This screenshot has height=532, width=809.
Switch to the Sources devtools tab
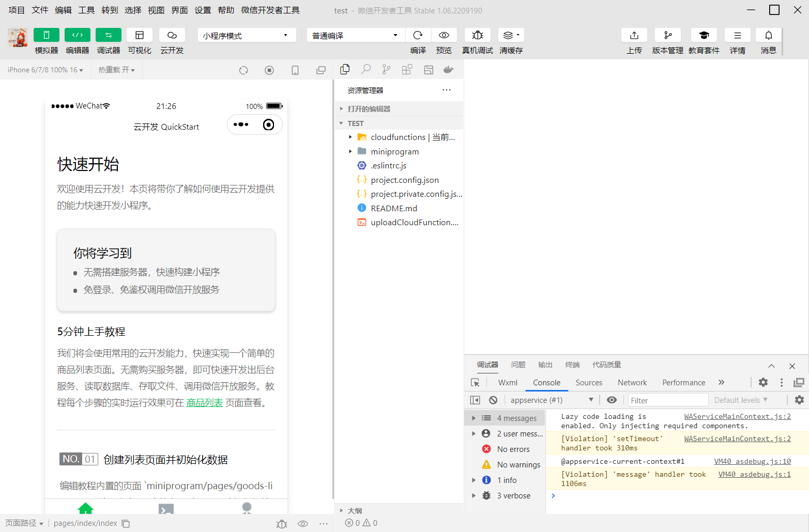(589, 383)
